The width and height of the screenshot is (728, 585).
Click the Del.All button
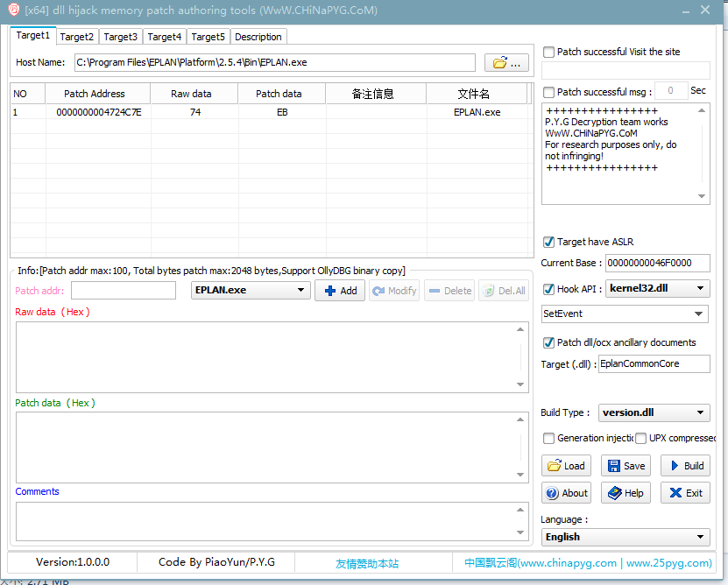point(504,291)
